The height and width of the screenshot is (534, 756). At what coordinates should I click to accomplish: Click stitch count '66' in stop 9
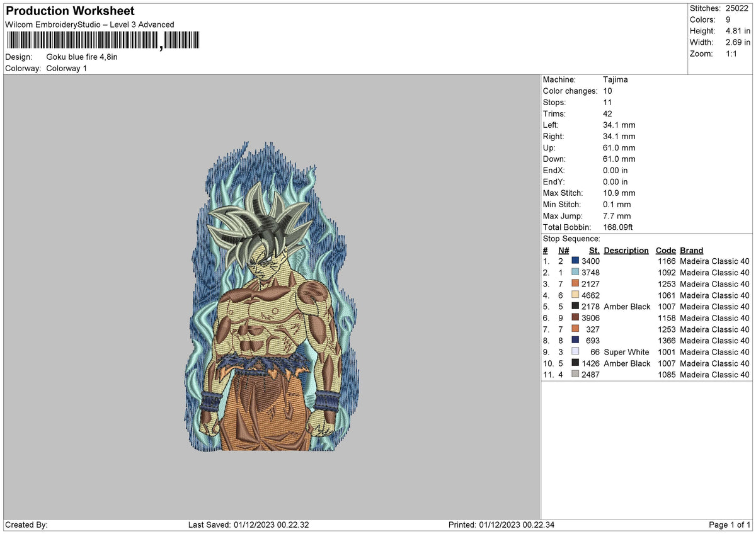pyautogui.click(x=595, y=351)
